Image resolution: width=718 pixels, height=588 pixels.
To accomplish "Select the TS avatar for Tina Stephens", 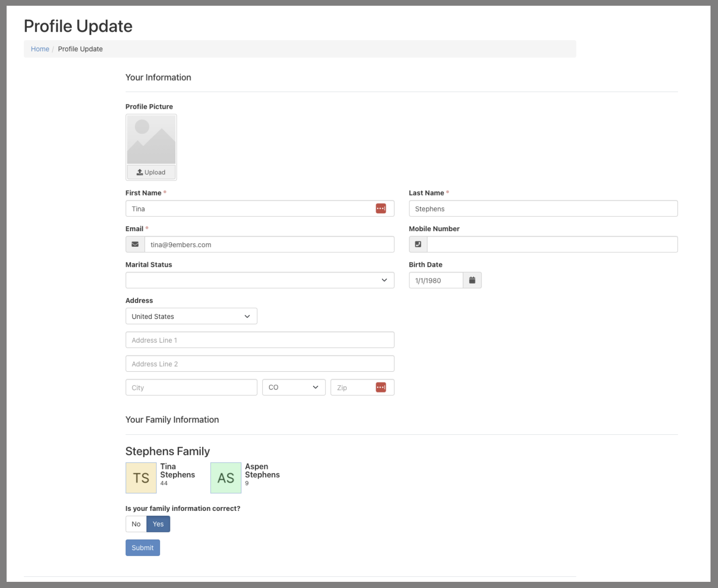I will 141,478.
